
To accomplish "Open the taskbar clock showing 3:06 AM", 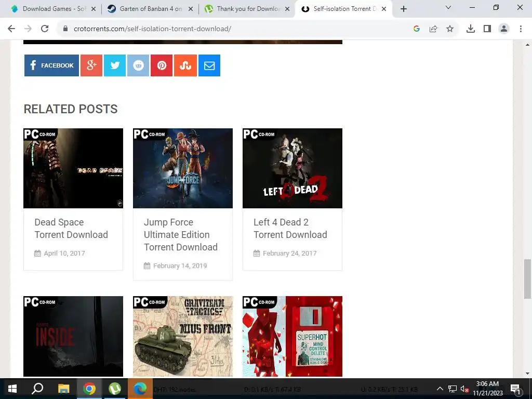I will (487, 389).
